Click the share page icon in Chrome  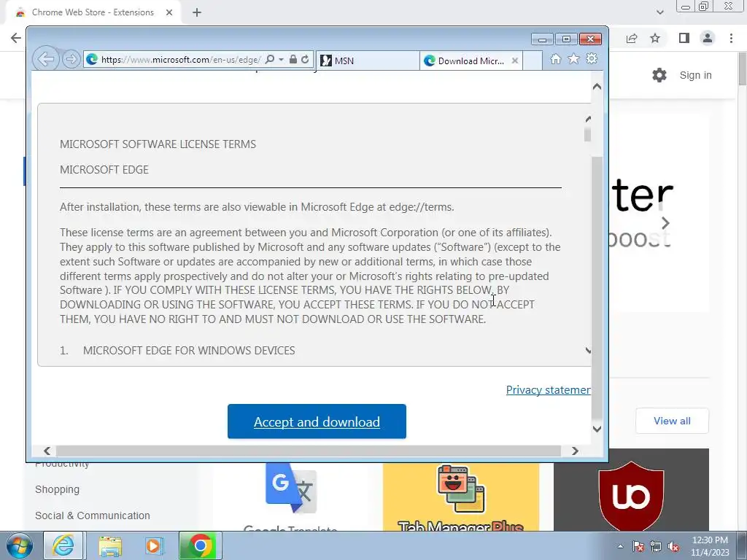[632, 38]
